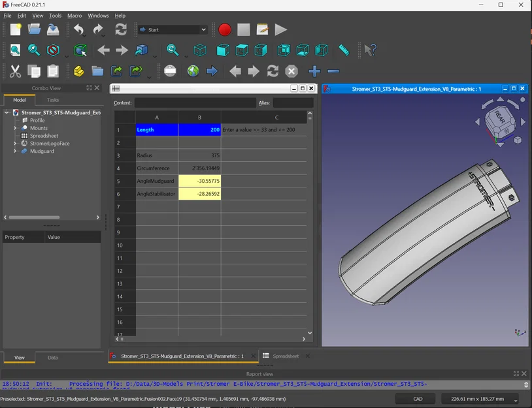Toggle bounding box selection icon
Image resolution: width=532 pixels, height=408 pixels.
tap(80, 50)
